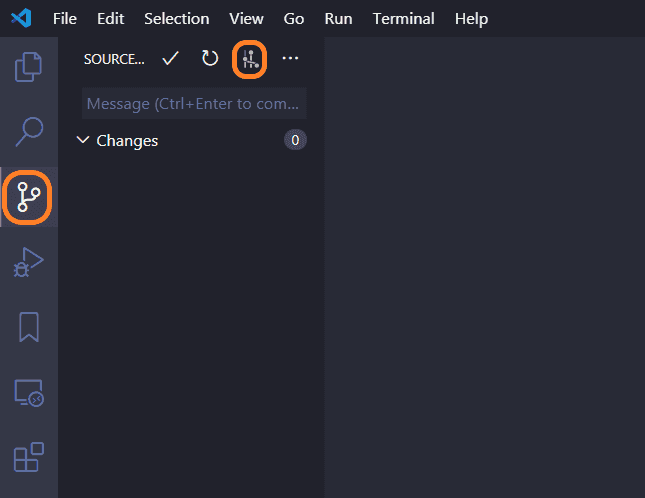Open the View menu

(x=246, y=19)
